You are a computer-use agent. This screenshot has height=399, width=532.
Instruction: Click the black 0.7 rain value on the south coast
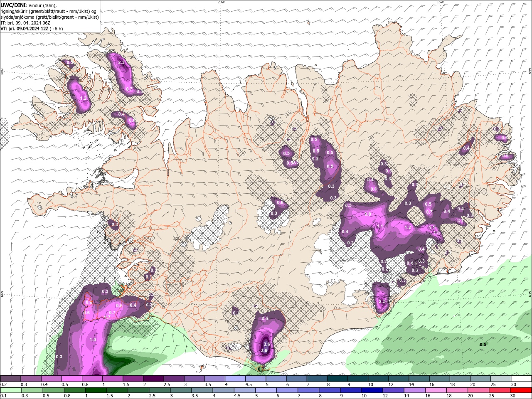coord(261,369)
